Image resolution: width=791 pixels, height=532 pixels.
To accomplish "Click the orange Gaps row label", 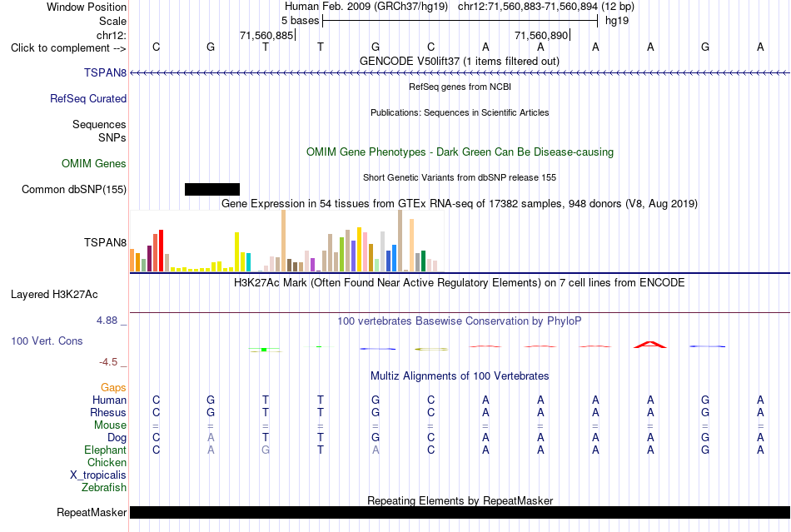I will tap(113, 387).
